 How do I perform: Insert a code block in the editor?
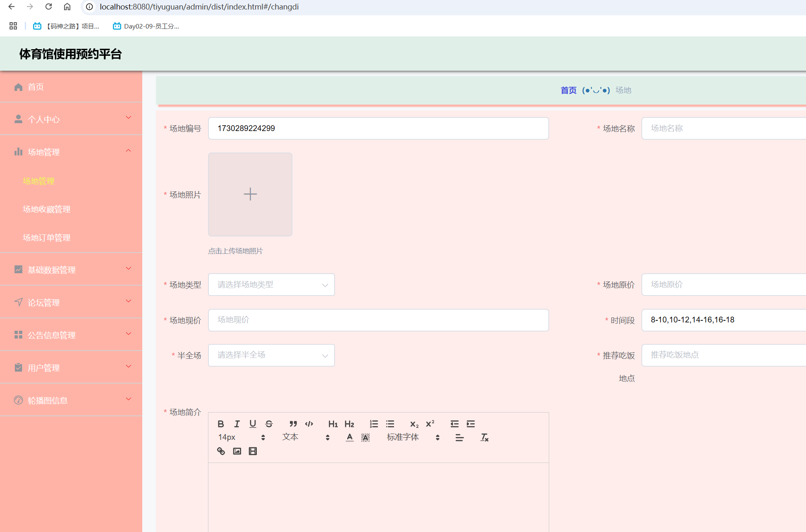[309, 424]
